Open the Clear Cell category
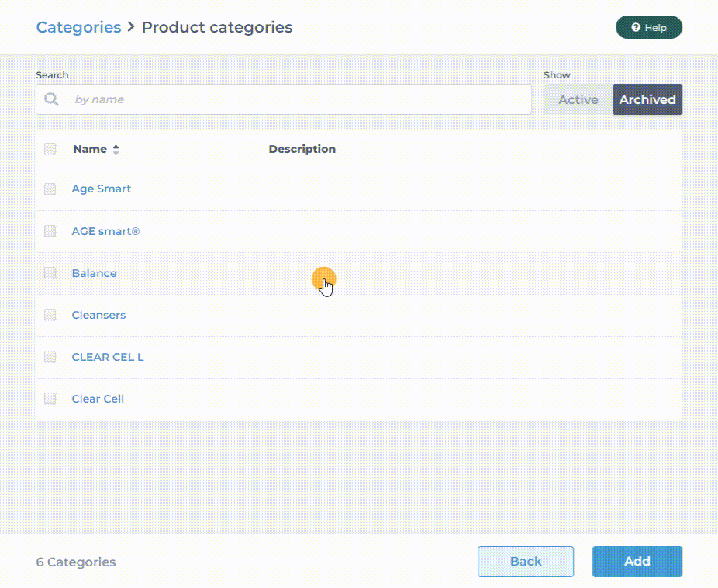 click(98, 399)
